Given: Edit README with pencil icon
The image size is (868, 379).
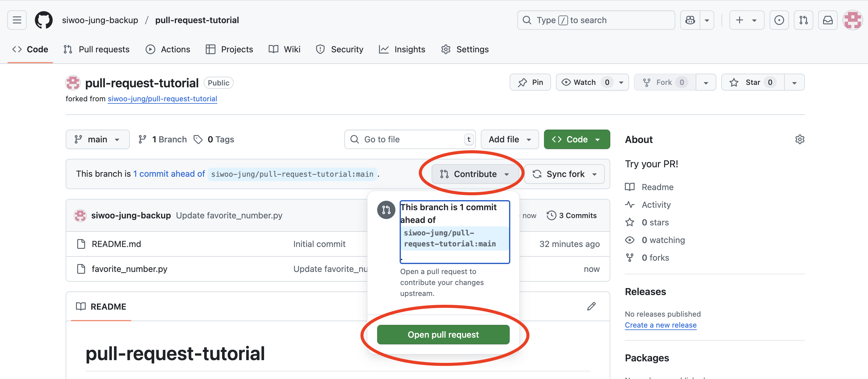Looking at the screenshot, I should click(591, 307).
